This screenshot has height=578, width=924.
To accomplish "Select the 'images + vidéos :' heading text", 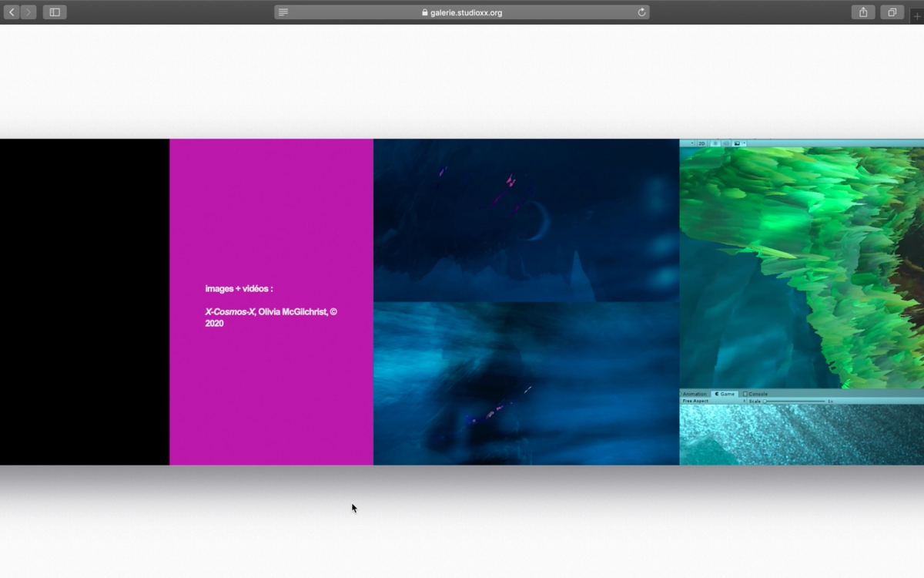I will (239, 289).
